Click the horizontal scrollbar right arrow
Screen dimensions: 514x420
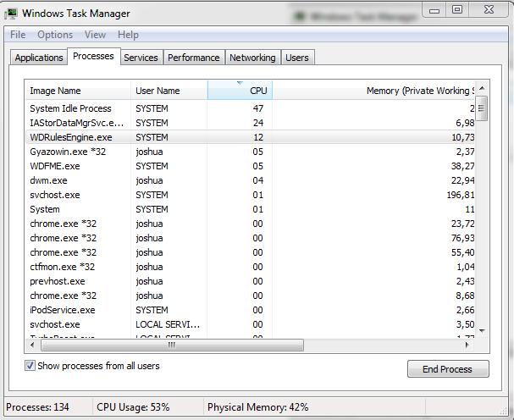pyautogui.click(x=468, y=345)
